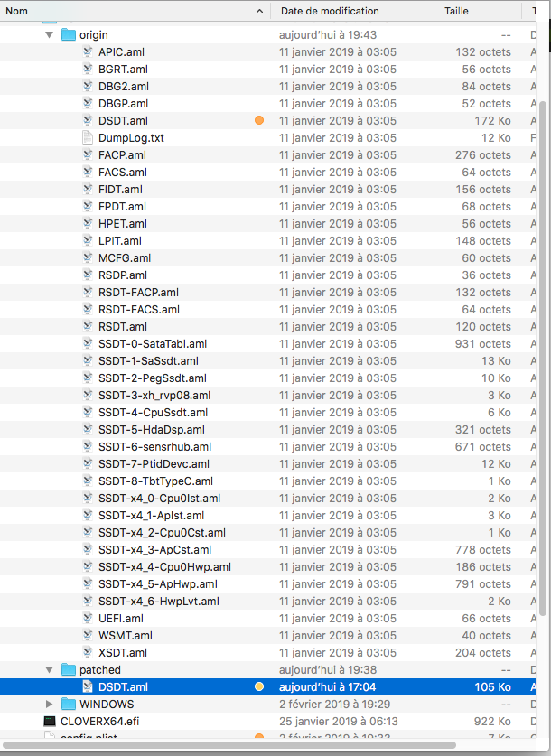Click the WINDOWS folder icon
This screenshot has height=756, width=551.
click(69, 704)
